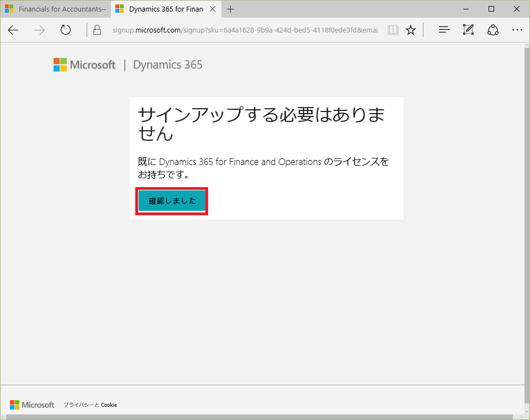
Task: Click the Share icon in toolbar
Action: [x=493, y=30]
